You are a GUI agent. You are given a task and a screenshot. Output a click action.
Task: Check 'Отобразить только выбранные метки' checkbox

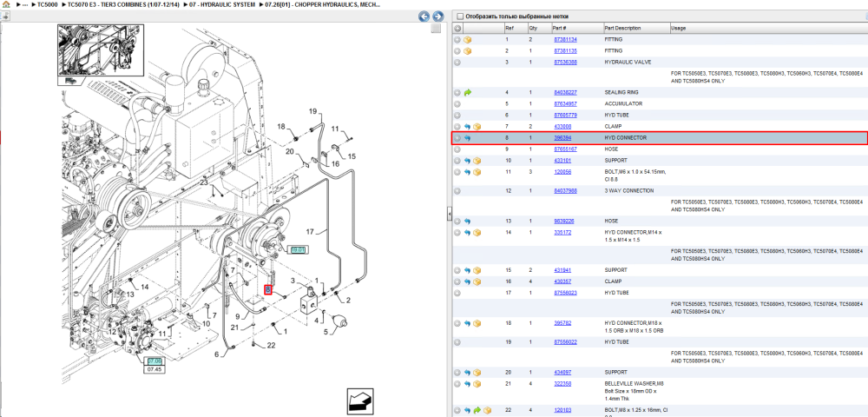[x=460, y=17]
